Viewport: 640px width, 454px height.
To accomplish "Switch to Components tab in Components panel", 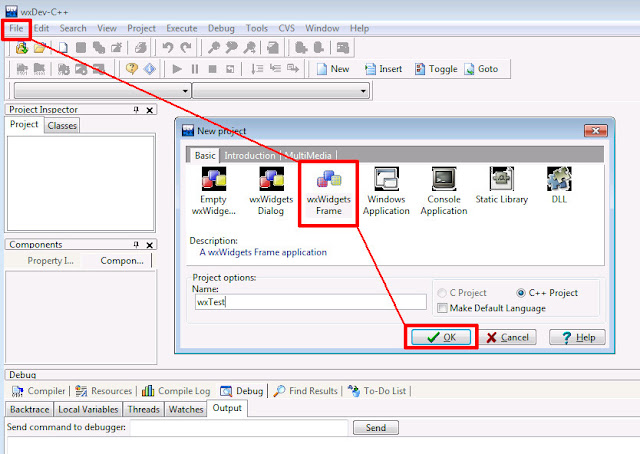I will click(122, 260).
